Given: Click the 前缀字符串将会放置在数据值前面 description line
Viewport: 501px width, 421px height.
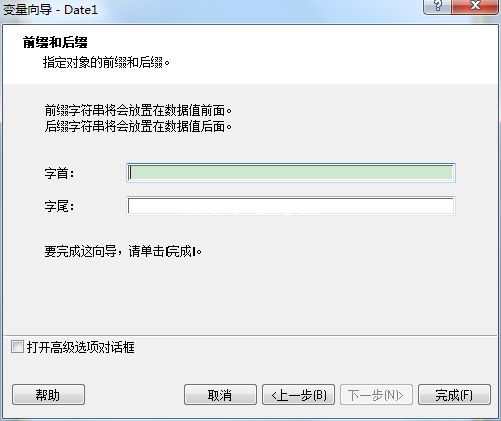Looking at the screenshot, I should click(138, 110).
